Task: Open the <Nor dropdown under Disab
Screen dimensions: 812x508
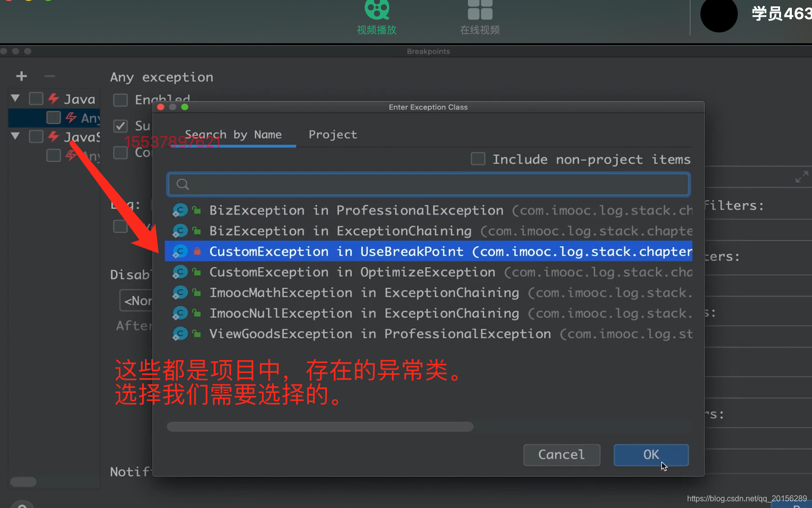Action: (x=136, y=301)
